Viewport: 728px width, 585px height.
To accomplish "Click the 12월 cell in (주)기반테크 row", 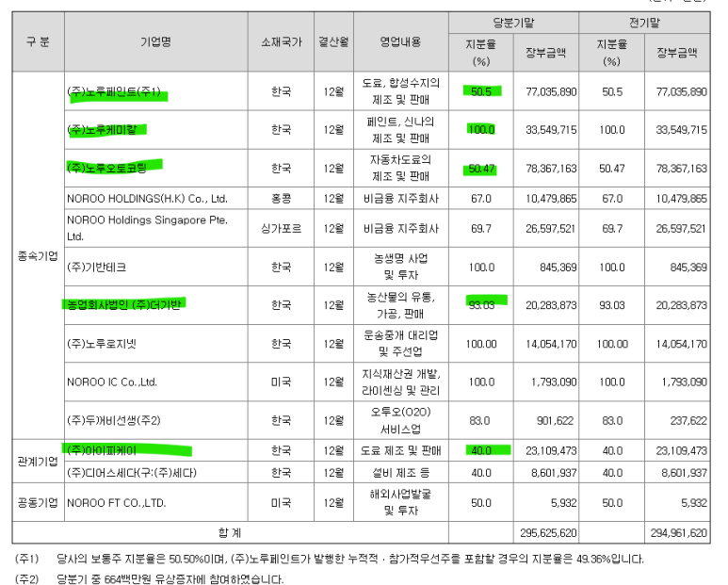I will 333,267.
